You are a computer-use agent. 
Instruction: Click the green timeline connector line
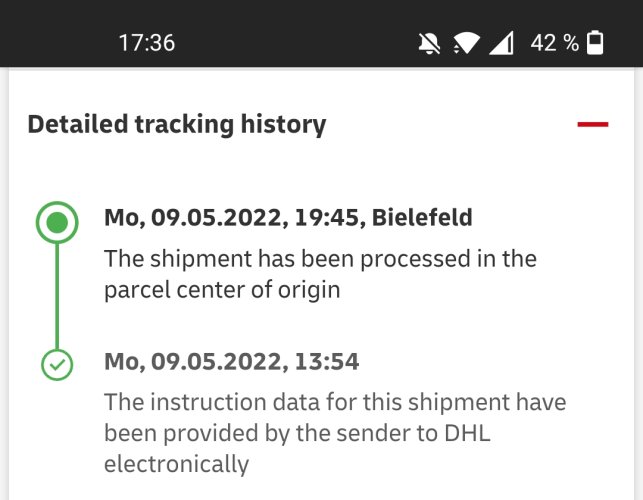tap(57, 295)
